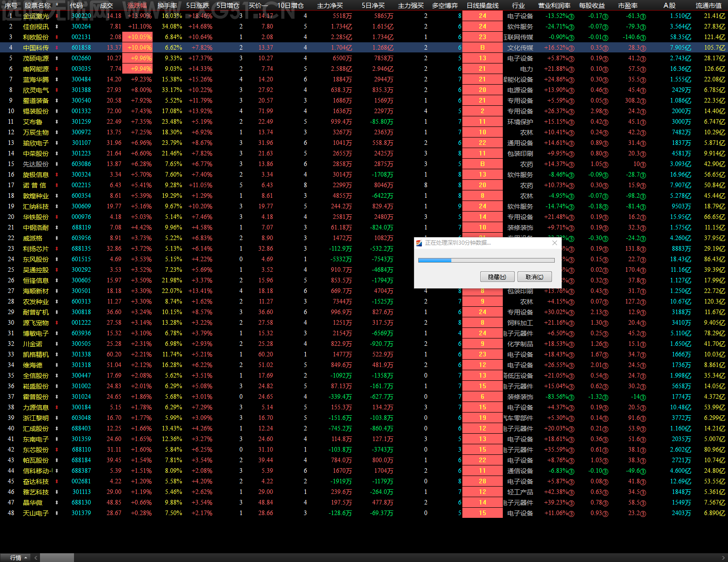Click the marker icon beside 瑜欣电子

tap(57, 143)
